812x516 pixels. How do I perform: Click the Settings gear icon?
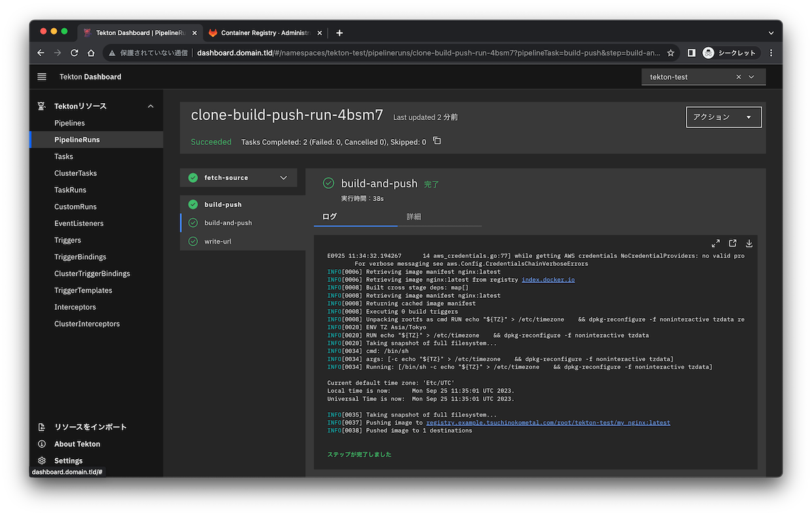click(42, 460)
